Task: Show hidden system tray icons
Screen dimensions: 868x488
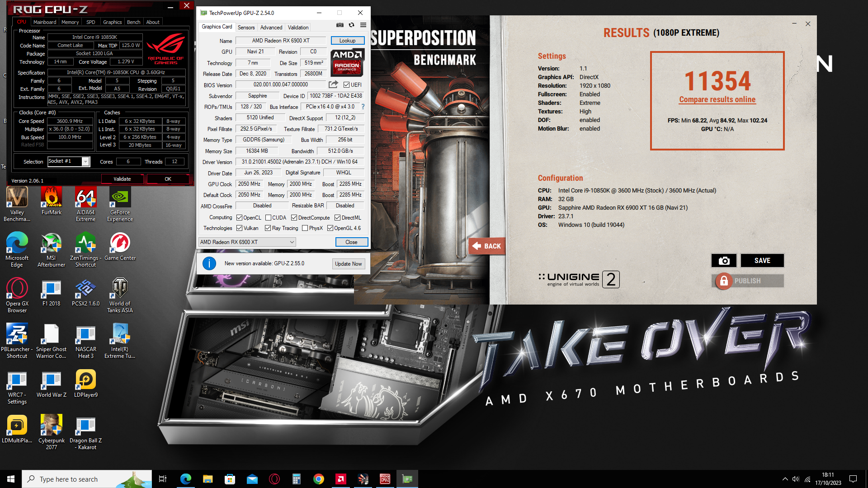Action: 785,479
